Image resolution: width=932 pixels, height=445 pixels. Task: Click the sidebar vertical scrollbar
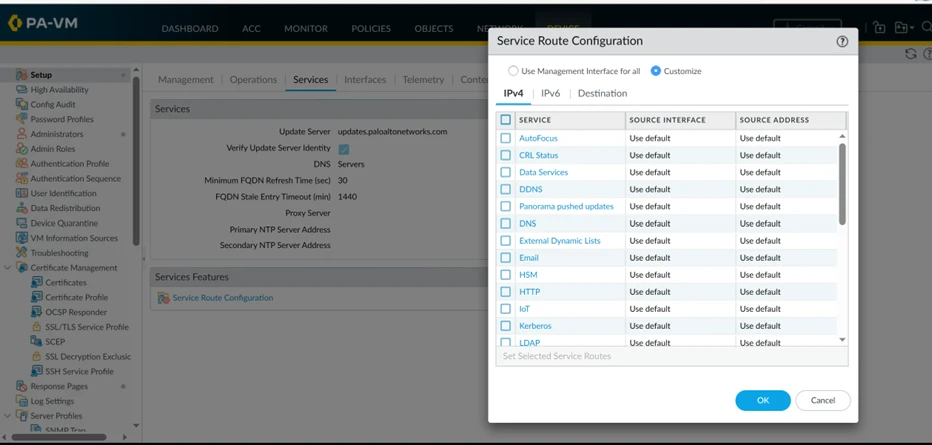pos(136,160)
